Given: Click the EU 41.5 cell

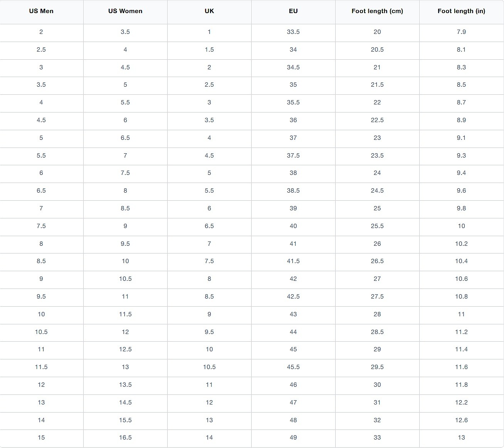Looking at the screenshot, I should (x=293, y=261).
